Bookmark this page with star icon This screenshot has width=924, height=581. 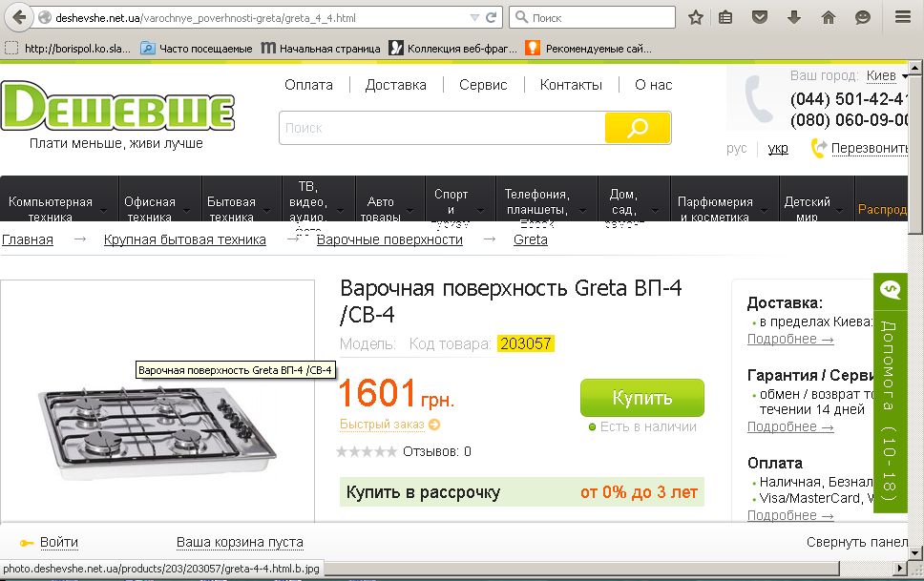[x=696, y=18]
